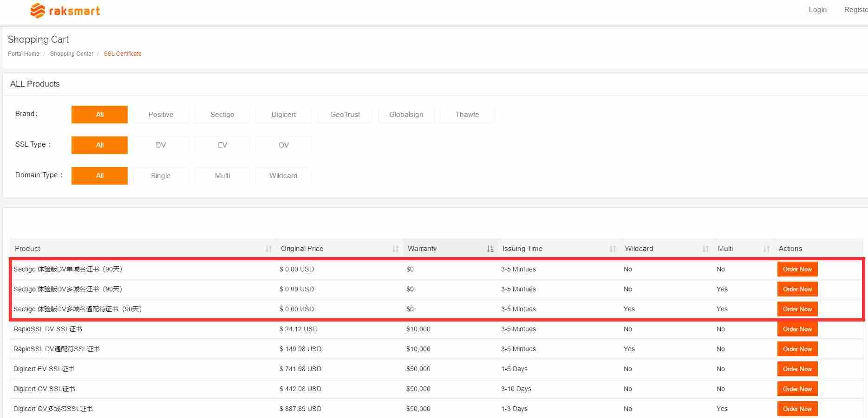Image resolution: width=868 pixels, height=418 pixels.
Task: Select All under Domain Type
Action: [99, 176]
